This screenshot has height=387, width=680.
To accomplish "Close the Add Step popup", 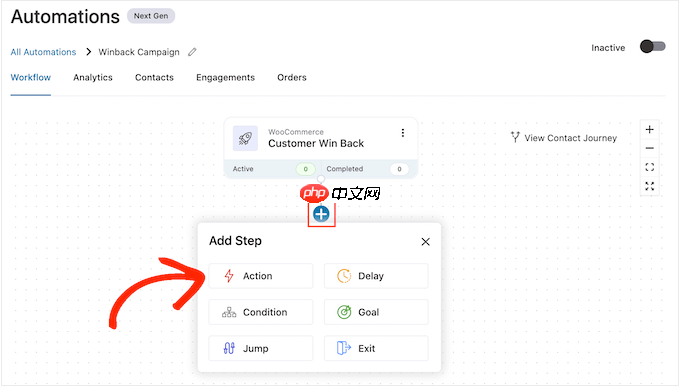I will point(425,242).
